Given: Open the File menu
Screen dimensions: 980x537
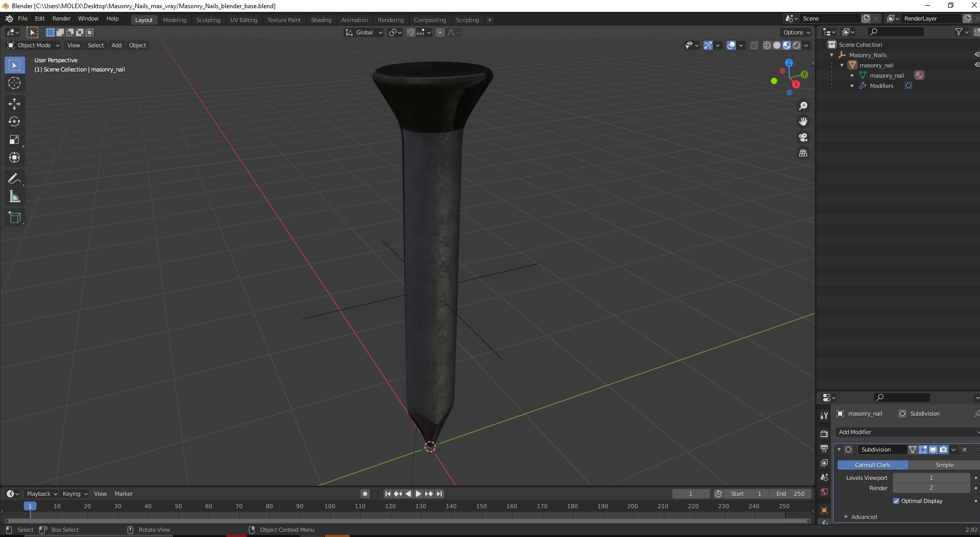Looking at the screenshot, I should 23,19.
